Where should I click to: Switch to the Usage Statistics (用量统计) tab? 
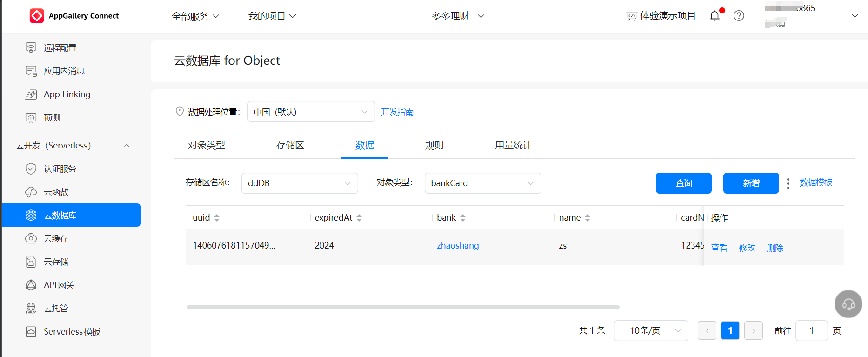click(x=514, y=145)
